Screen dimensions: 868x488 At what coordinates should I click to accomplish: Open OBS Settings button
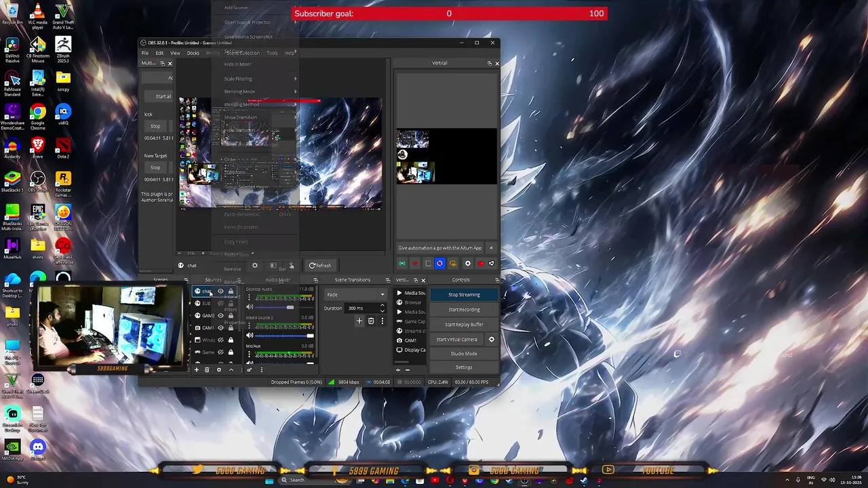464,367
